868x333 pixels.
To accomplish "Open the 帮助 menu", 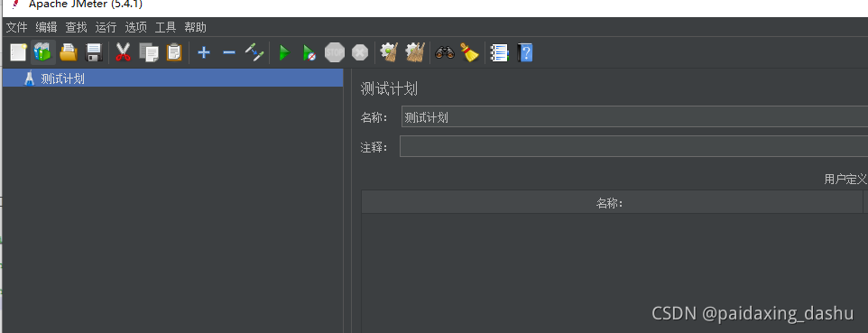I will point(196,27).
